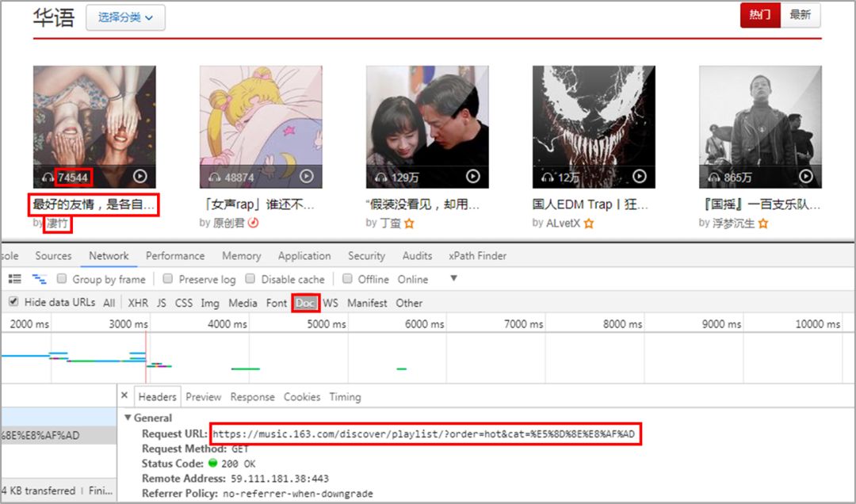The width and height of the screenshot is (856, 504).
Task: Close the request details pane
Action: pyautogui.click(x=124, y=395)
